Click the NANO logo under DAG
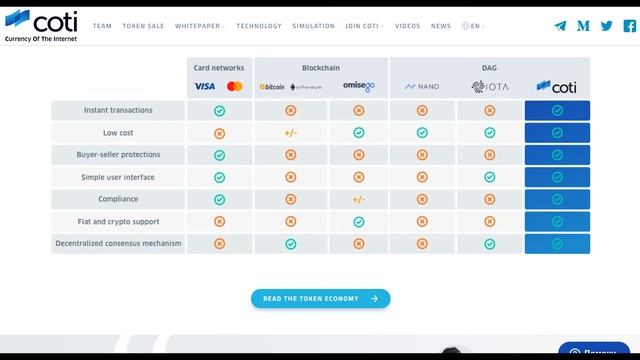The width and height of the screenshot is (640, 360). [422, 87]
